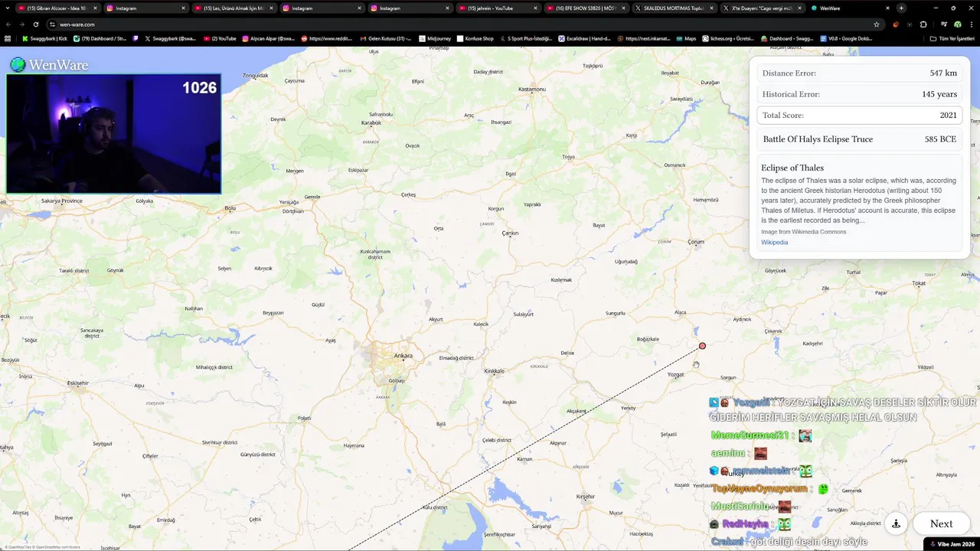This screenshot has width=980, height=551.
Task: Open the S Sport Plus bookmark
Action: click(525, 38)
